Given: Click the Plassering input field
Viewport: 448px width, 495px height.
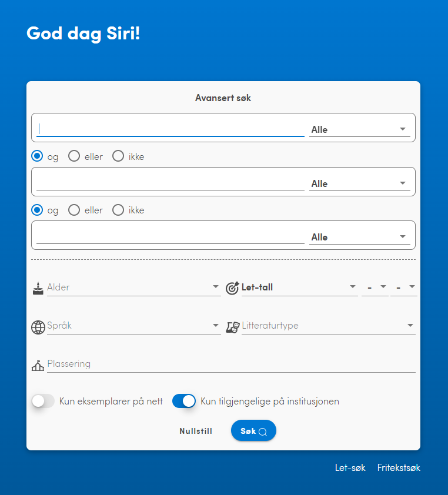Looking at the screenshot, I should pos(231,364).
